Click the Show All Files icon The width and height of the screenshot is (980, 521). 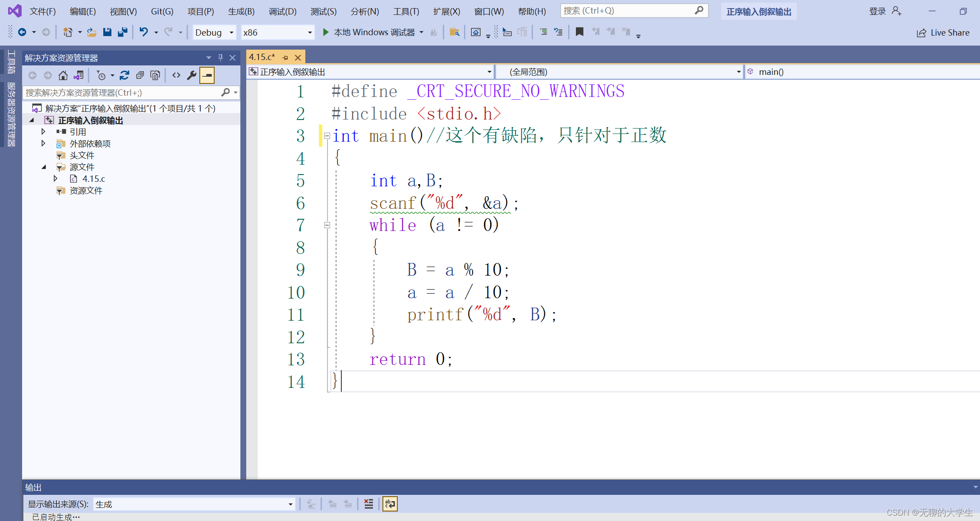(x=155, y=75)
